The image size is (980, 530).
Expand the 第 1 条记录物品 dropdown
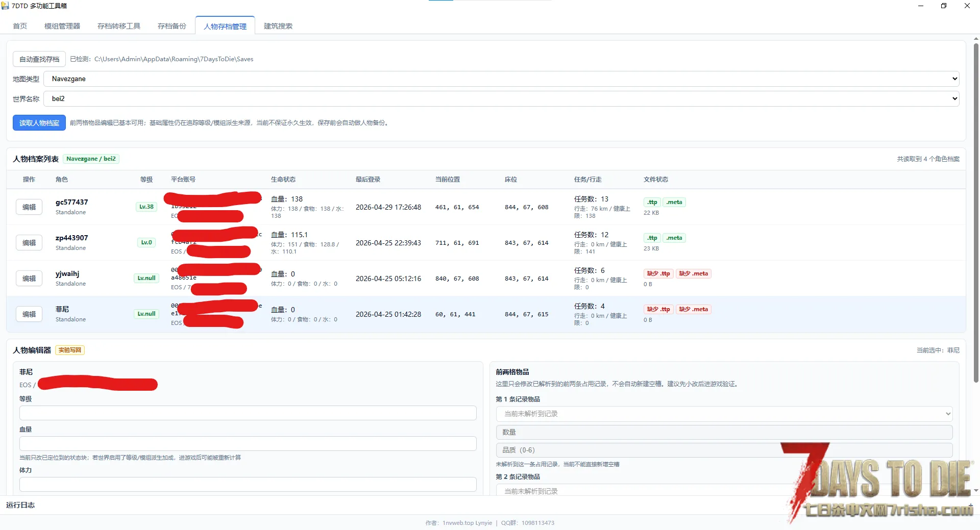pyautogui.click(x=724, y=414)
